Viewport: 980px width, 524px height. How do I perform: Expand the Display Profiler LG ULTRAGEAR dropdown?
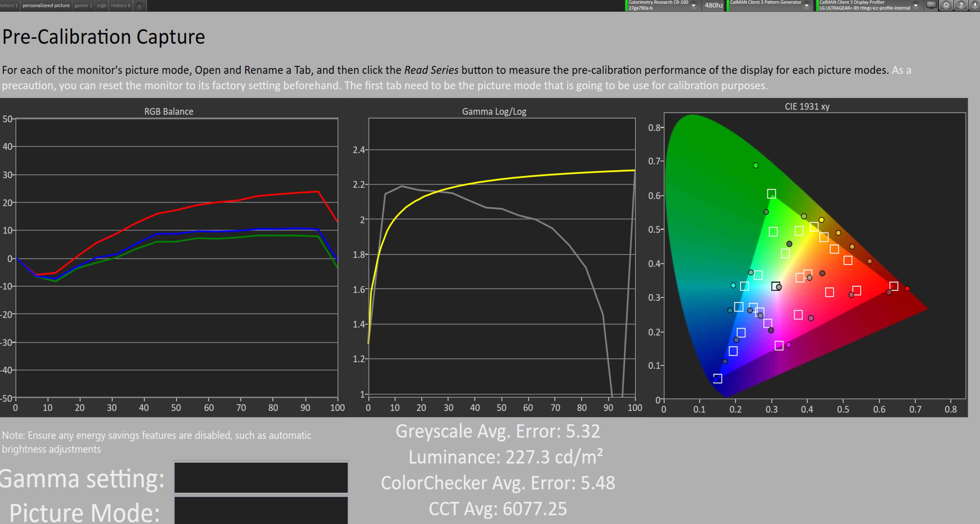[916, 5]
